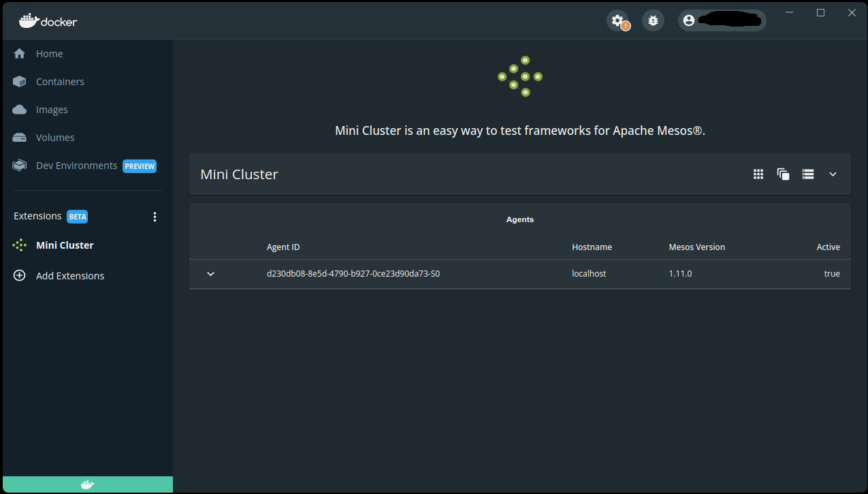The width and height of the screenshot is (868, 494).
Task: Go to Home in sidebar
Action: pyautogui.click(x=49, y=54)
